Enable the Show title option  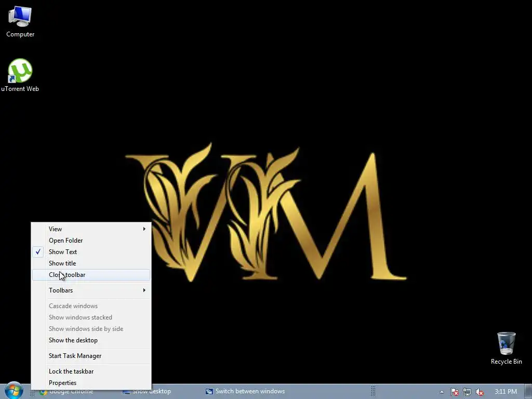point(91,263)
